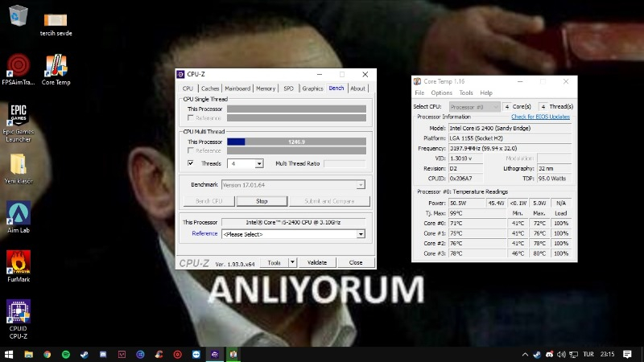
Task: Open Core Temp Options menu
Action: pyautogui.click(x=441, y=93)
